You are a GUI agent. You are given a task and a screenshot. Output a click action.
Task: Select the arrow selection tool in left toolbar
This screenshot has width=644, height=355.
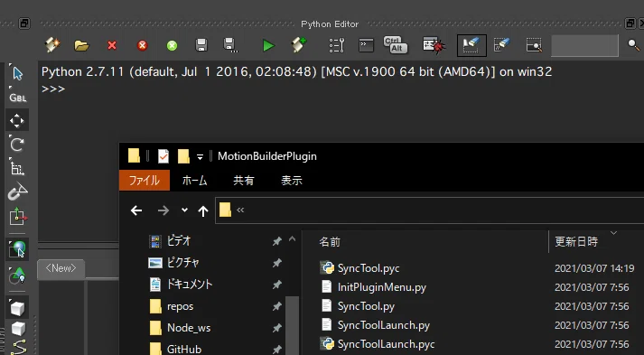[17, 73]
